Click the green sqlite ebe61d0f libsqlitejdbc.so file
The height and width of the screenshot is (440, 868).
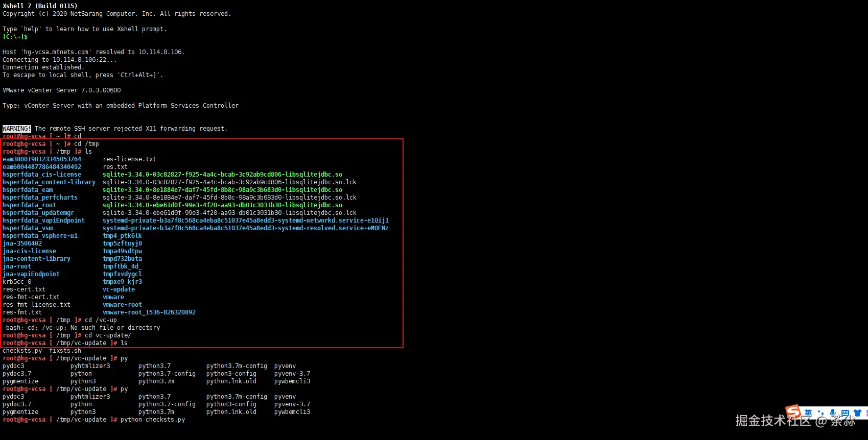click(x=222, y=205)
